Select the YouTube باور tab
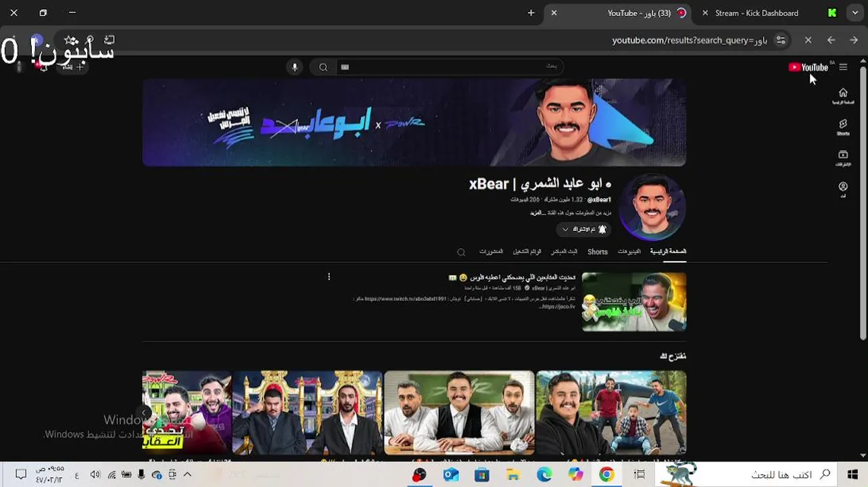Screen dimensions: 868x487 point(619,13)
